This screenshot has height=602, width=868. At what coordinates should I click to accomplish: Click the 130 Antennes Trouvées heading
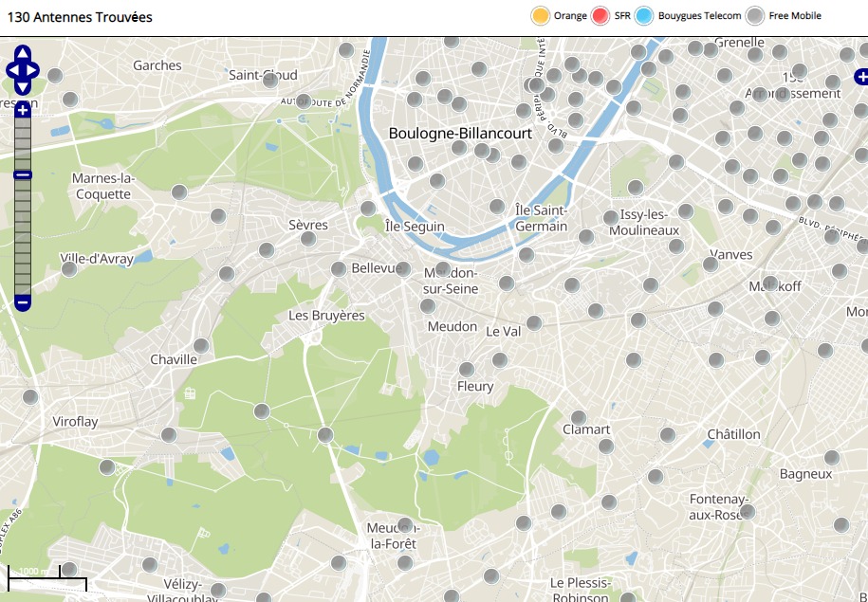click(80, 17)
